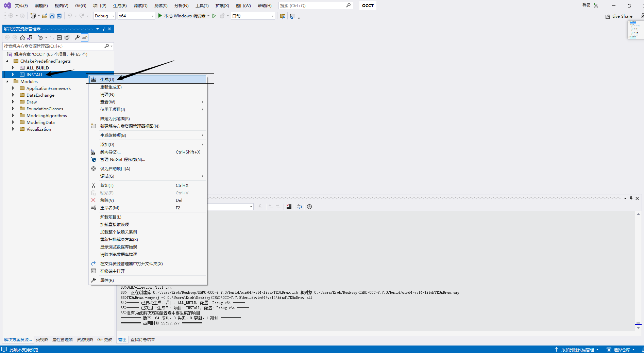Select 清理(N) in context menu
This screenshot has width=644, height=353.
(x=148, y=95)
